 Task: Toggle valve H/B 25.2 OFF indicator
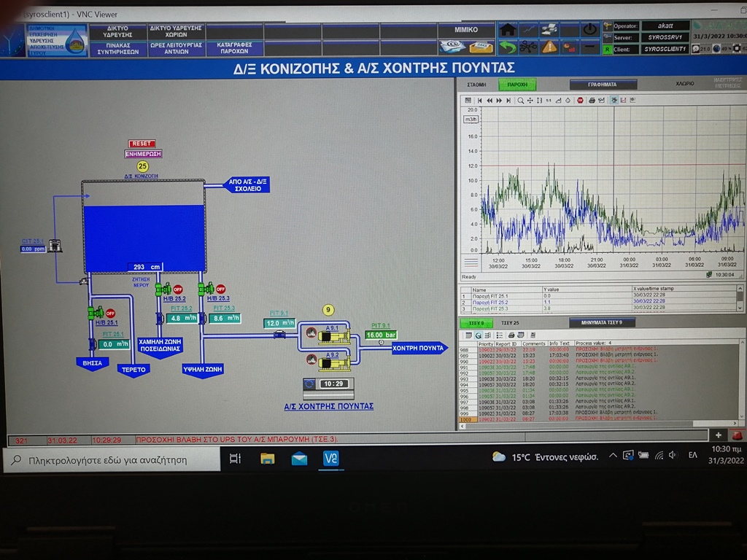click(x=177, y=289)
